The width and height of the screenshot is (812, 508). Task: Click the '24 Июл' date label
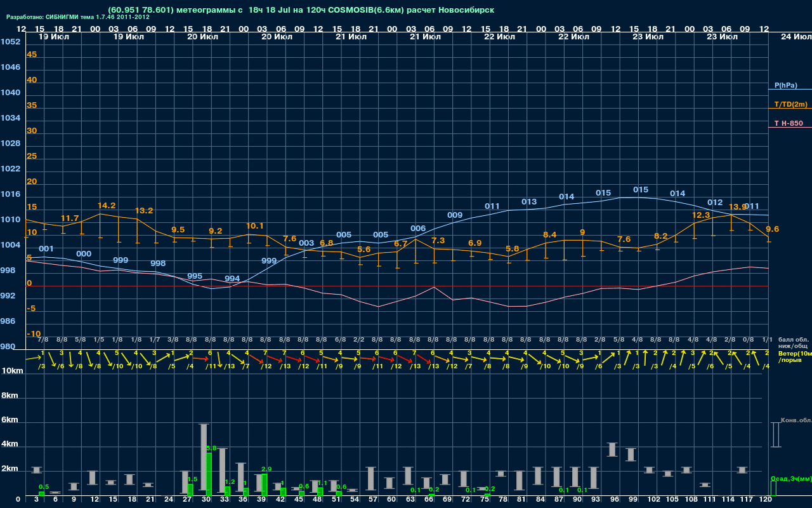(796, 37)
